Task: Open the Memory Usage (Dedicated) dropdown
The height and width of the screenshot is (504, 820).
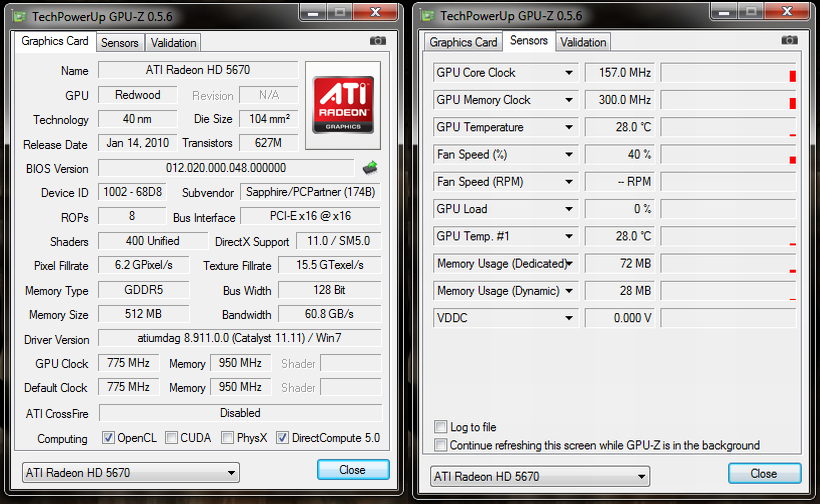Action: [569, 264]
